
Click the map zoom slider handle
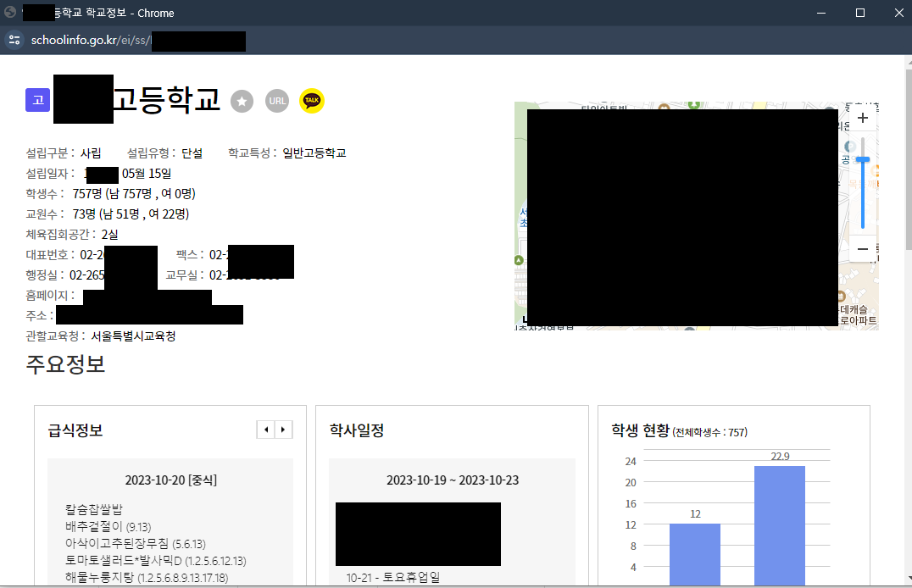click(863, 159)
